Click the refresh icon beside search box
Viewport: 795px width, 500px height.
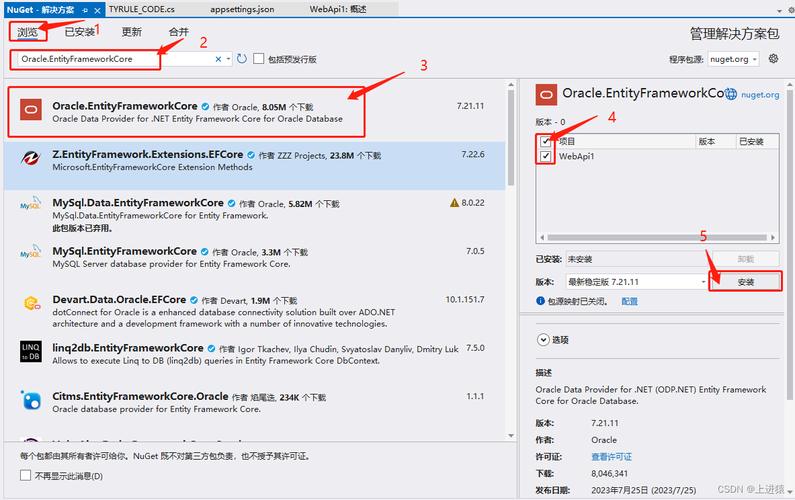click(x=242, y=59)
